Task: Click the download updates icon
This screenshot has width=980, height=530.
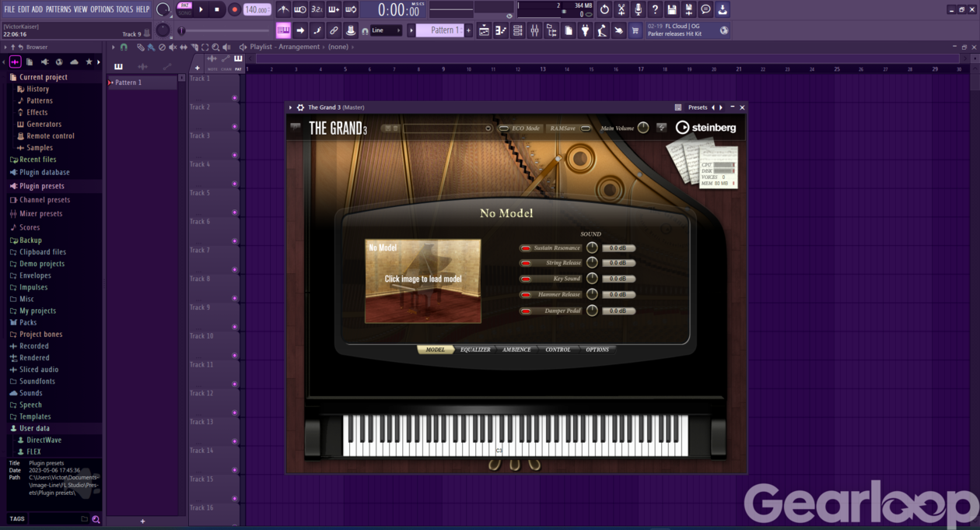Action: pyautogui.click(x=723, y=9)
